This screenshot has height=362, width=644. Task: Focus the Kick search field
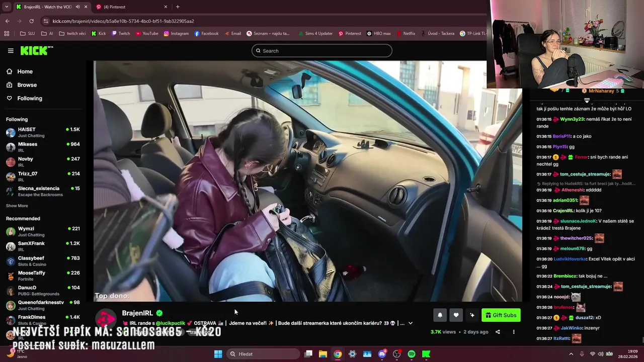pyautogui.click(x=321, y=51)
